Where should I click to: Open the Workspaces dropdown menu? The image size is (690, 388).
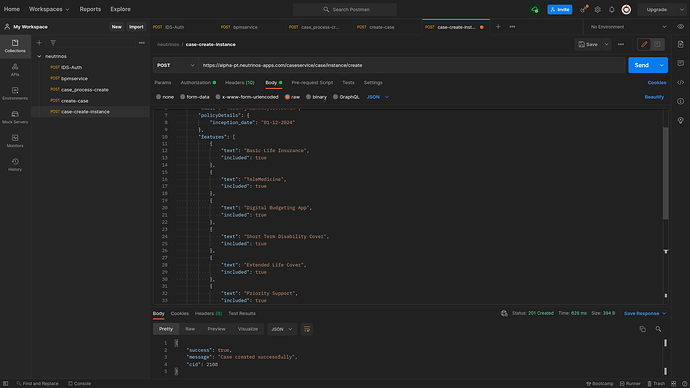pyautogui.click(x=49, y=9)
